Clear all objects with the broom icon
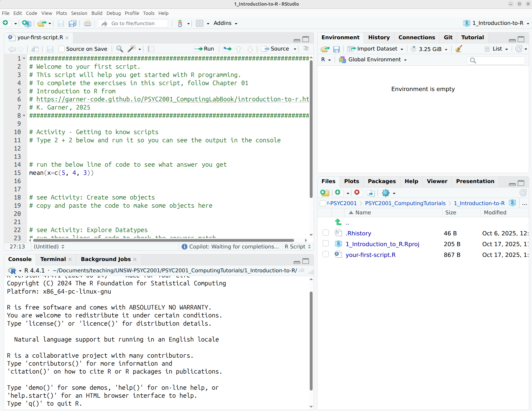The image size is (532, 411). tap(458, 49)
